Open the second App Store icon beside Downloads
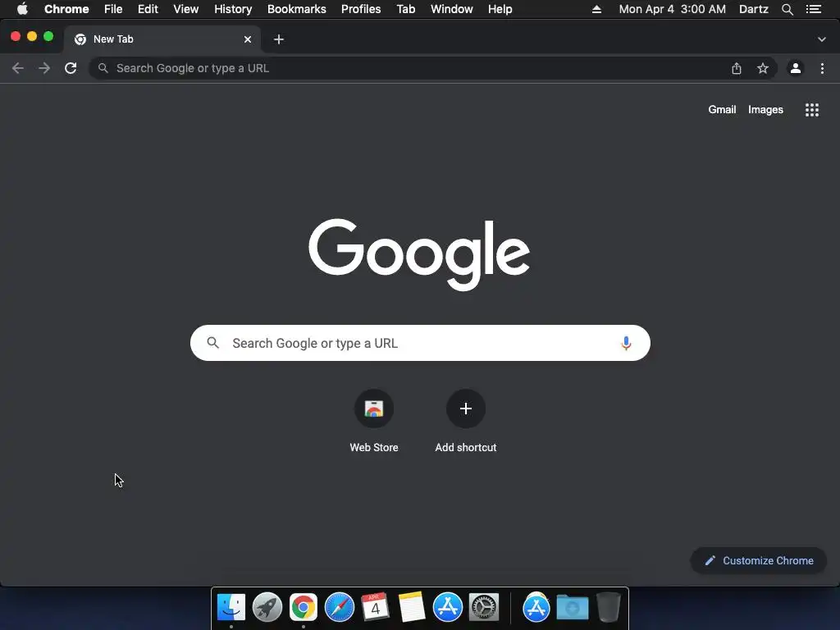Image resolution: width=840 pixels, height=630 pixels. click(x=536, y=607)
